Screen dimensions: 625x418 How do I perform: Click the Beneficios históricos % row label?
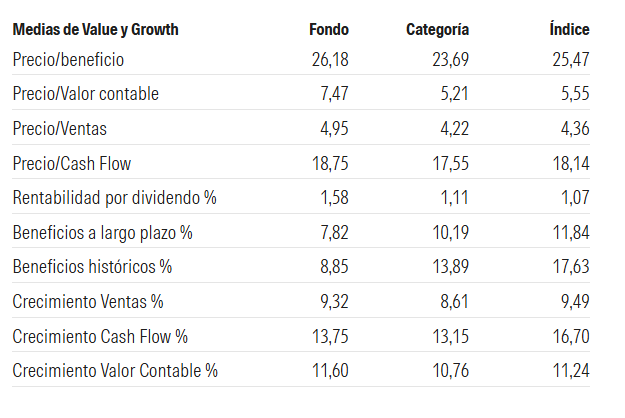(93, 267)
